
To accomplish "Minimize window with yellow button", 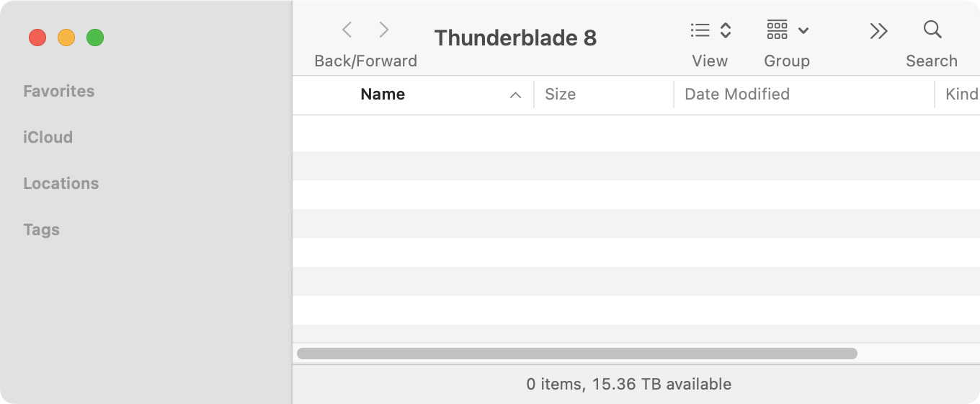I will 66,38.
